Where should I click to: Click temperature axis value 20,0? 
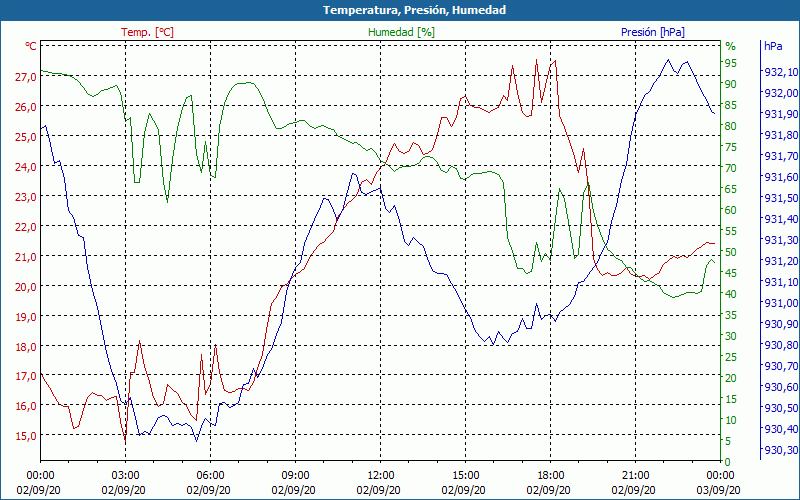tap(26, 286)
